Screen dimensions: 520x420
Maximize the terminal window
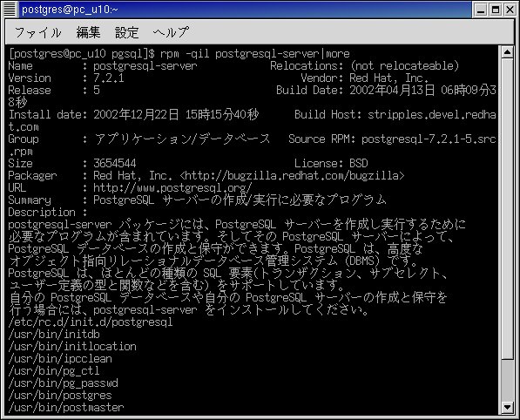click(x=496, y=10)
